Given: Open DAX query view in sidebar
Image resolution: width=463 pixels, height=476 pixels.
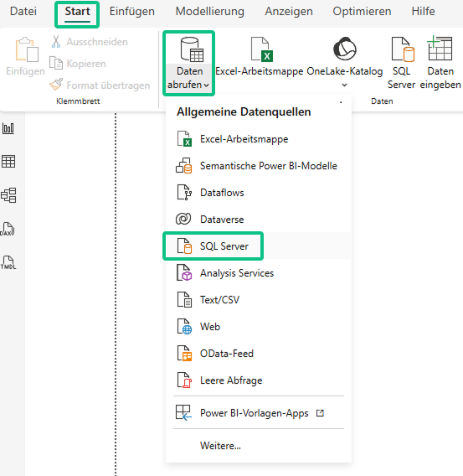Looking at the screenshot, I should pyautogui.click(x=8, y=229).
